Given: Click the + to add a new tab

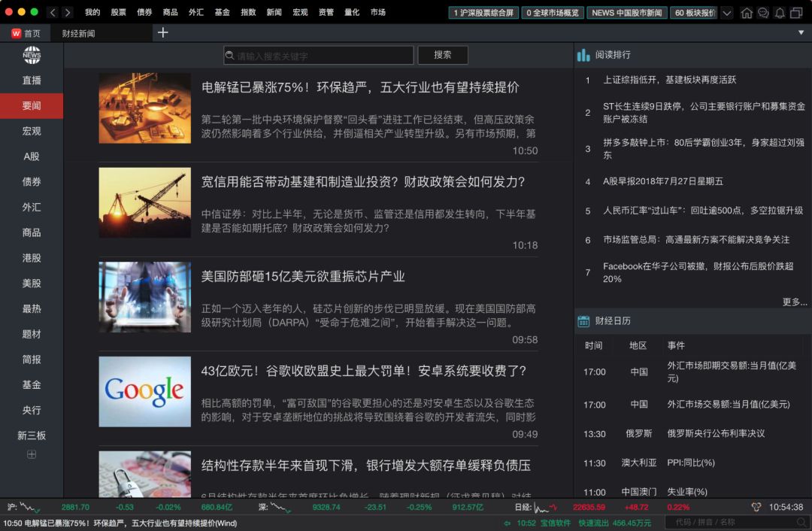Looking at the screenshot, I should click(162, 33).
